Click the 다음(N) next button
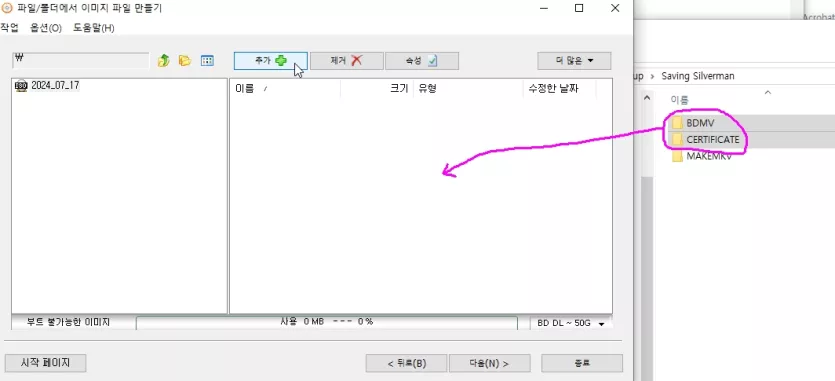Viewport: 835px width, 381px height. pos(489,363)
